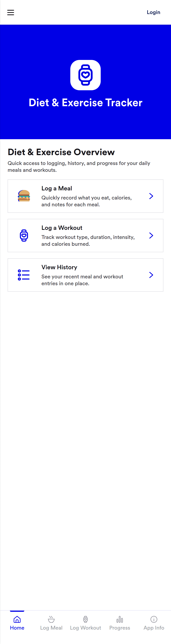Switch to the Progress tab label
This screenshot has height=644, width=171.
coord(120,628)
